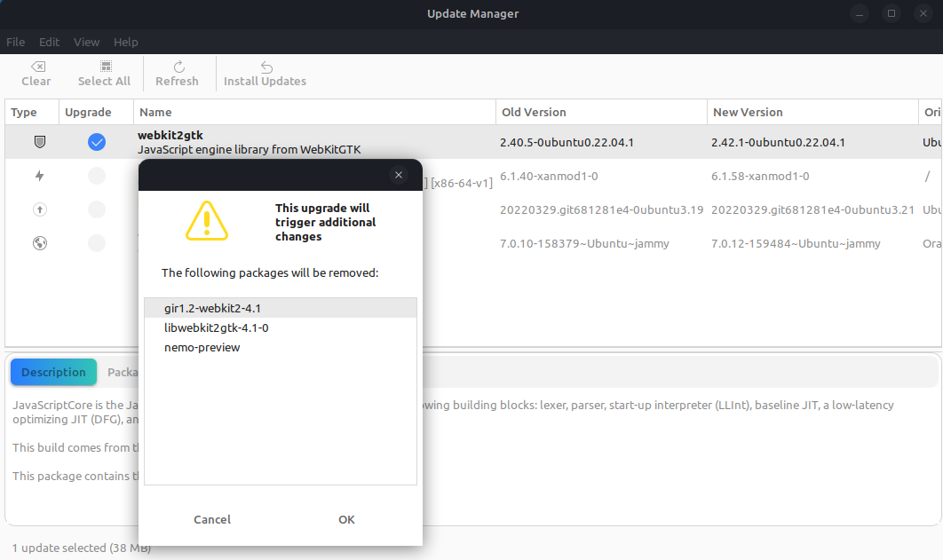Screen dimensions: 943x560
Task: Click the Install Updates toolbar icon
Action: coord(265,66)
